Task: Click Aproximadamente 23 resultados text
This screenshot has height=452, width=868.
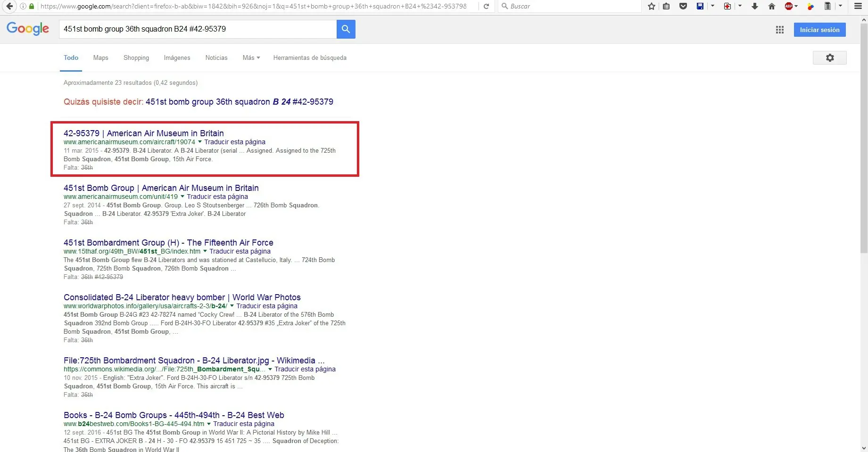Action: pyautogui.click(x=131, y=82)
